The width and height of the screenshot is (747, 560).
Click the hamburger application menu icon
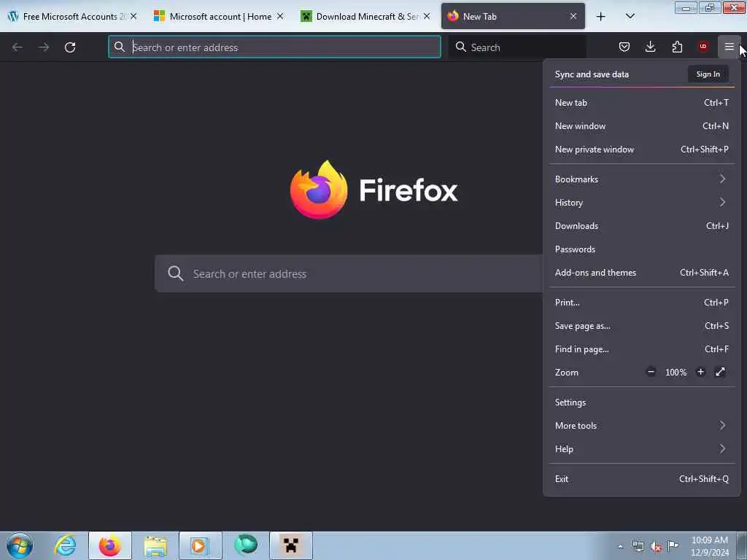[x=729, y=47]
